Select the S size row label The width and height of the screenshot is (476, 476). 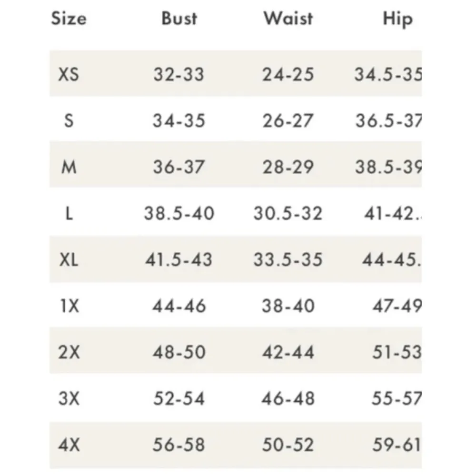coord(69,121)
